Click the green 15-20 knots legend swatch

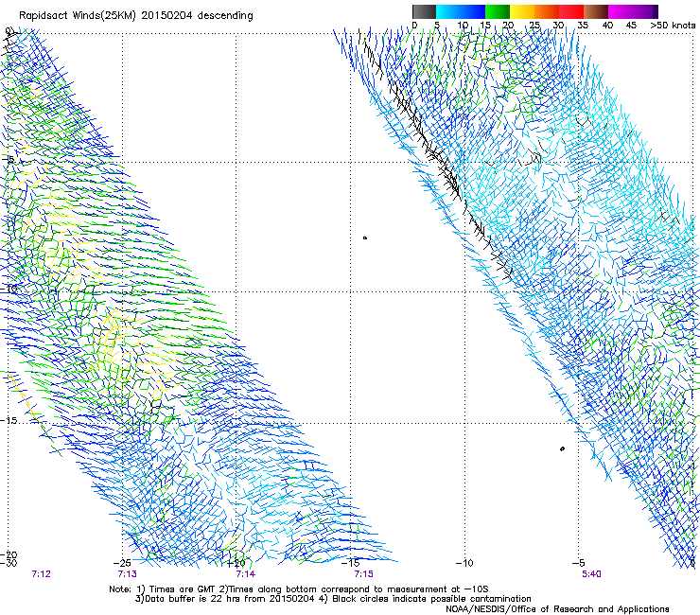[498, 11]
